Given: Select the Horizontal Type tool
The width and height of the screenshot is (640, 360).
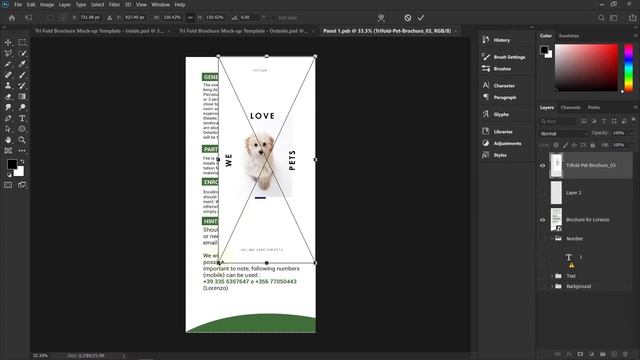Looking at the screenshot, I should pyautogui.click(x=22, y=118).
